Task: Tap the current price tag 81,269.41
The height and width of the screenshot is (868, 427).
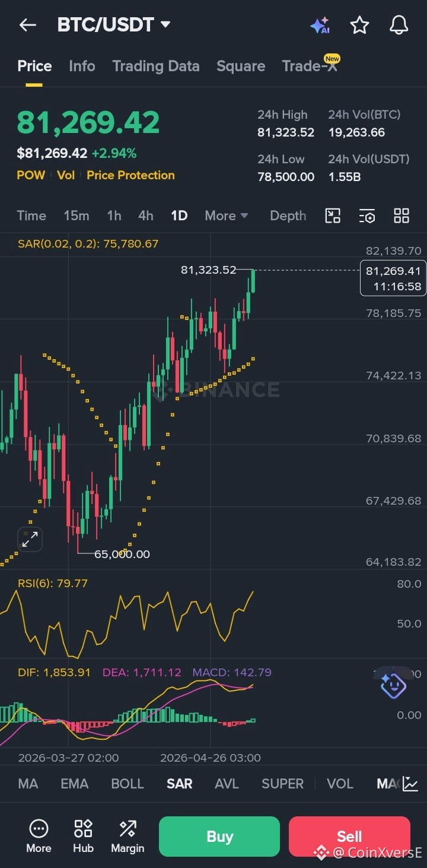Action: point(393,278)
